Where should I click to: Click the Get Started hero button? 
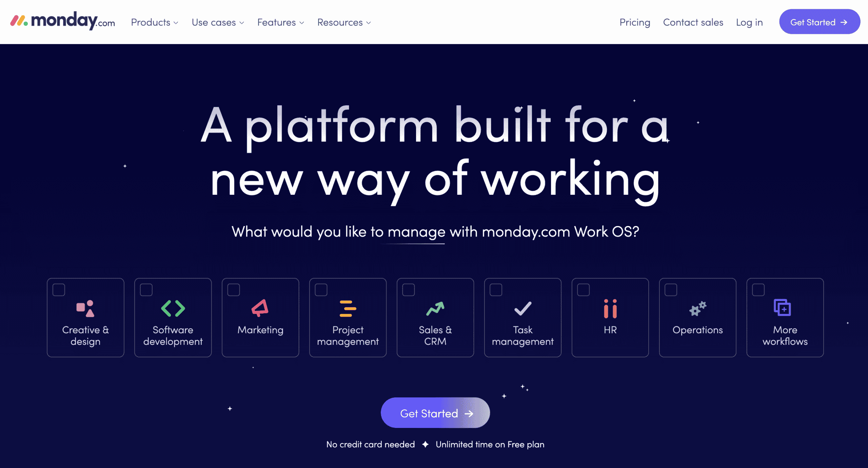coord(435,414)
